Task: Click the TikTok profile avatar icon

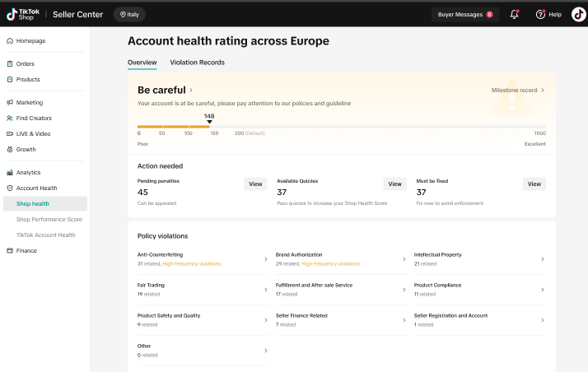Action: pos(579,14)
